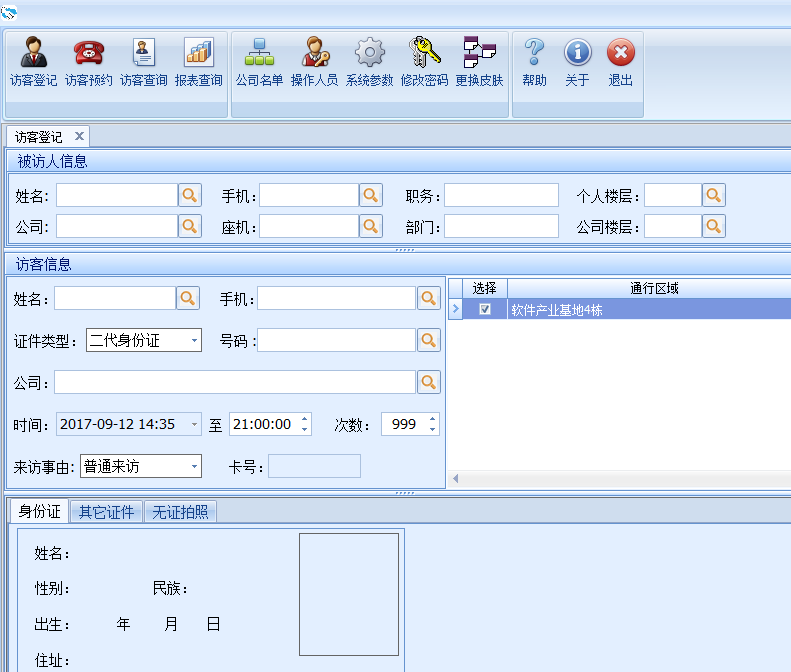This screenshot has width=791, height=672.
Task: Click the visitor 手机 input field
Action: pyautogui.click(x=336, y=298)
